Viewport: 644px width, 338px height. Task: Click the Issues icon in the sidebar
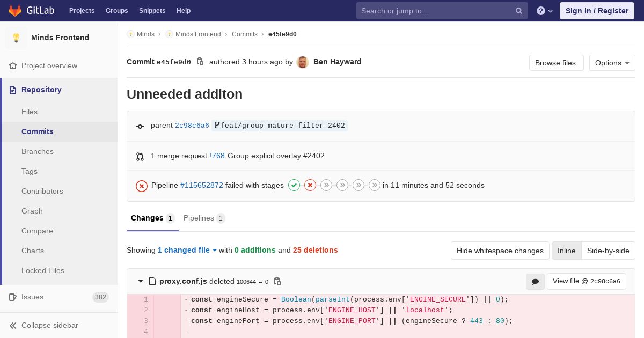[13, 297]
